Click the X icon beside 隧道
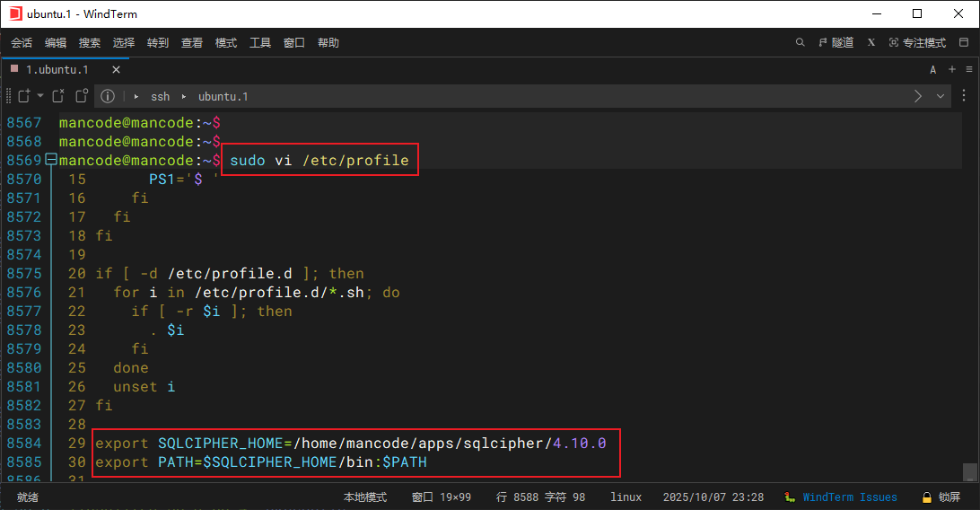The height and width of the screenshot is (510, 980). pos(871,42)
